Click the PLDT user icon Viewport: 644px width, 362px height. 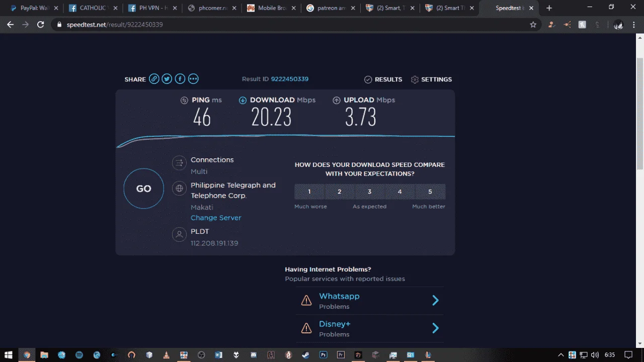click(179, 235)
